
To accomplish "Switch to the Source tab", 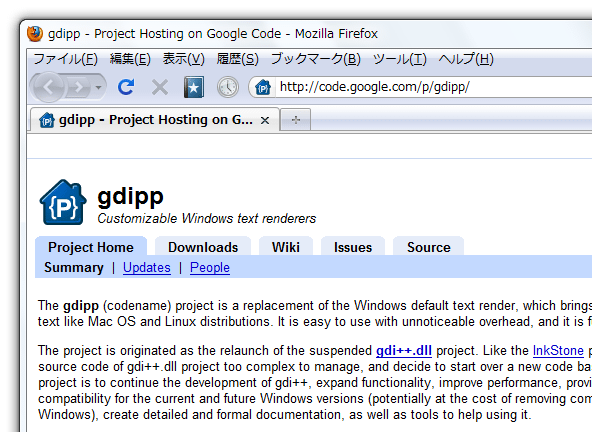I will 429,247.
